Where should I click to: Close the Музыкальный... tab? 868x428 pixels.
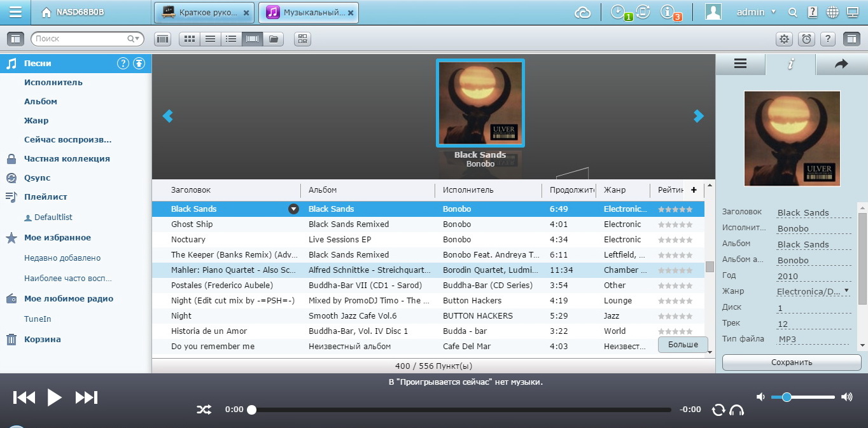[351, 12]
